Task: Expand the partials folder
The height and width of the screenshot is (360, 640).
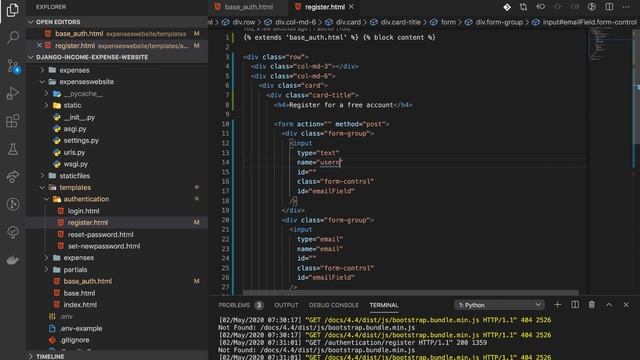Action: point(47,269)
